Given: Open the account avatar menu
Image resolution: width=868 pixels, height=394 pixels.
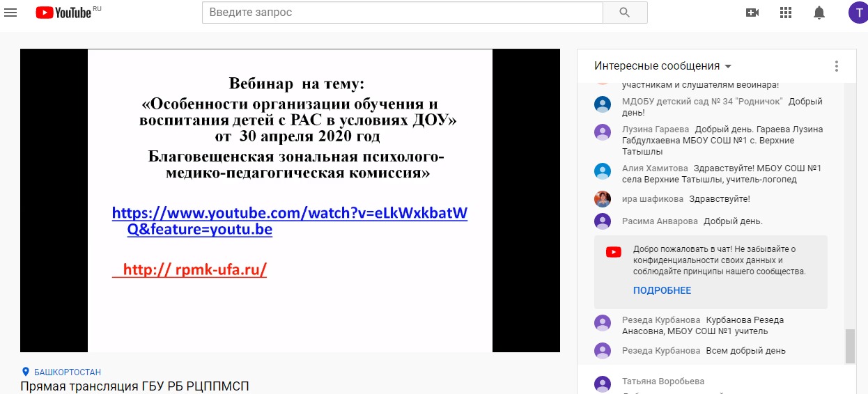Looking at the screenshot, I should coord(858,13).
